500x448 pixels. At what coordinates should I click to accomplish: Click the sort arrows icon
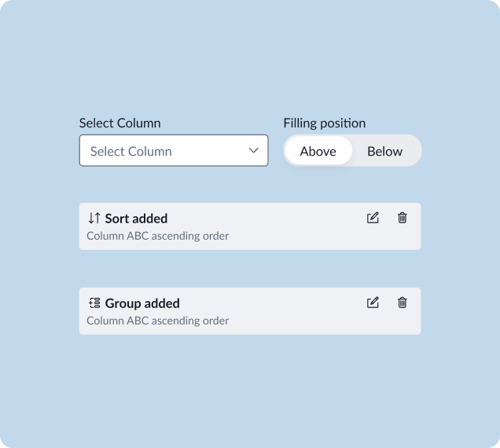(x=94, y=218)
